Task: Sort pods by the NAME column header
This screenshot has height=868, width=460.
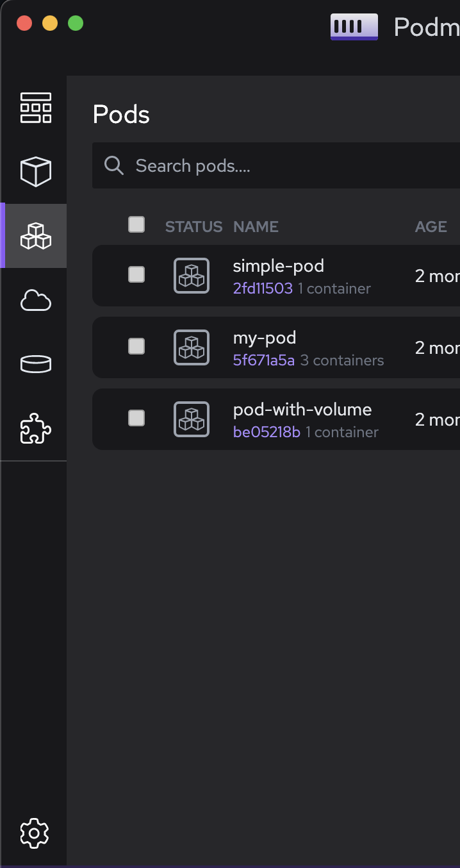Action: point(256,226)
